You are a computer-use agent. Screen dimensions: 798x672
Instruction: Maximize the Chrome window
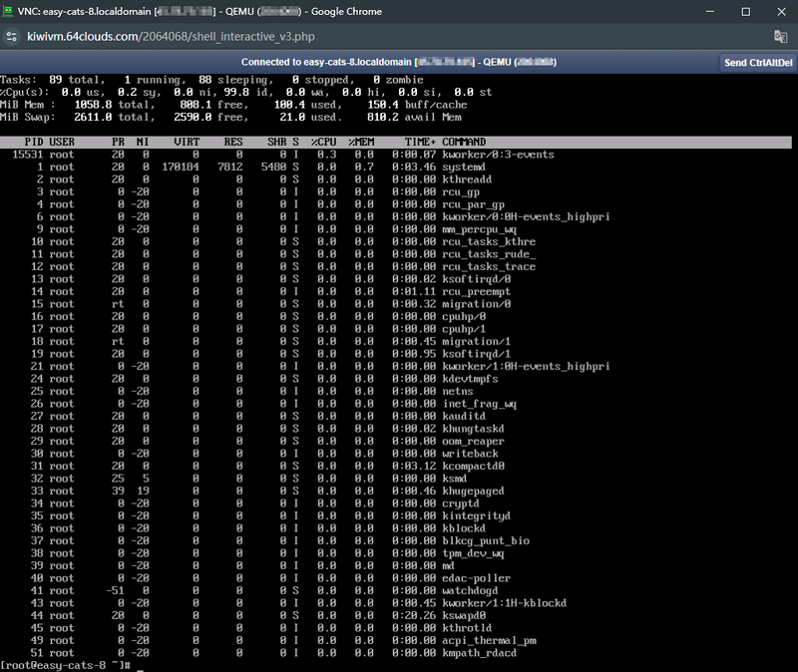(x=745, y=11)
